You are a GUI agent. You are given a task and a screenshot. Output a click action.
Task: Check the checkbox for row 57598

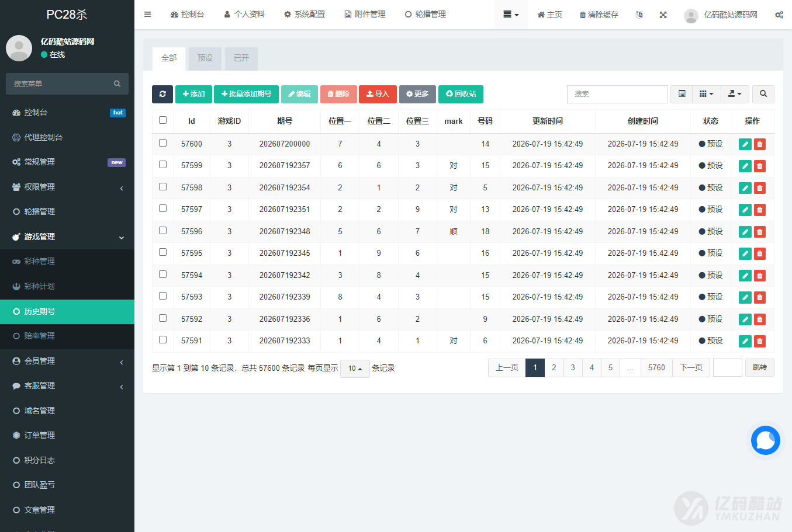tap(162, 187)
